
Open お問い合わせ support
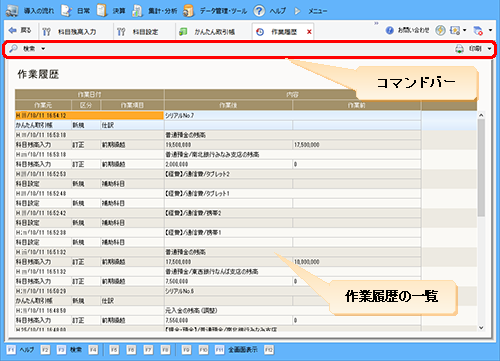[408, 30]
